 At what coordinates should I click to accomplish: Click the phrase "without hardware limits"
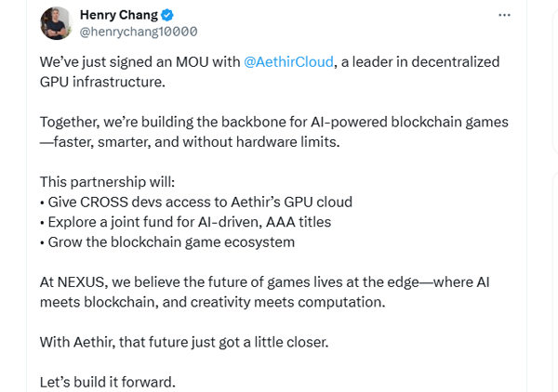[x=269, y=142]
